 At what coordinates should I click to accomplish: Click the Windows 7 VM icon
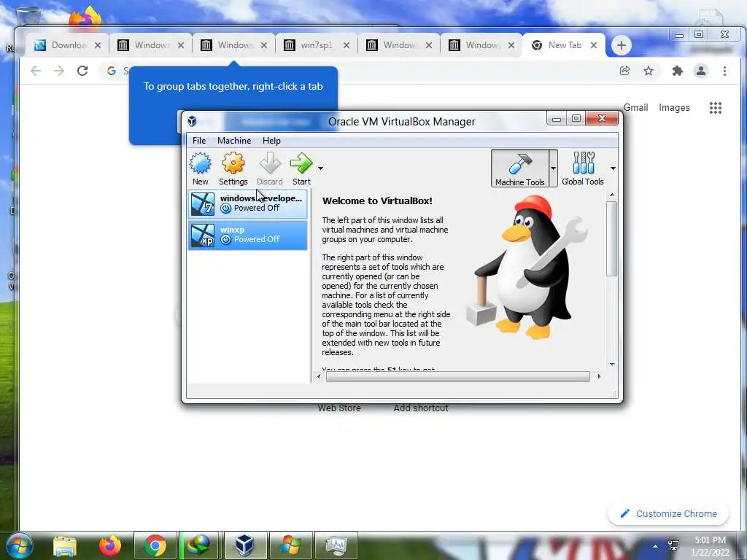click(203, 204)
